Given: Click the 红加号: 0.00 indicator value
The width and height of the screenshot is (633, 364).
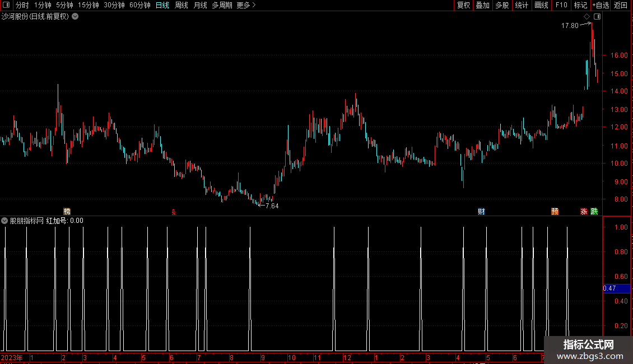Looking at the screenshot, I should (x=64, y=221).
